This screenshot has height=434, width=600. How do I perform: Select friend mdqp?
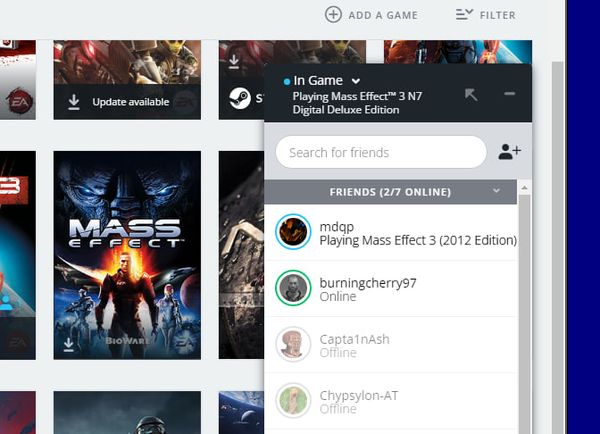[x=391, y=232]
